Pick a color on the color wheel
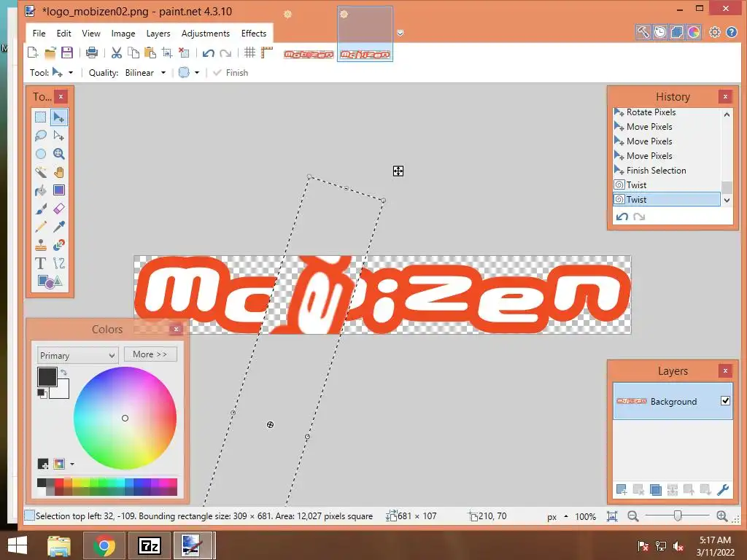The width and height of the screenshot is (747, 560). (125, 418)
